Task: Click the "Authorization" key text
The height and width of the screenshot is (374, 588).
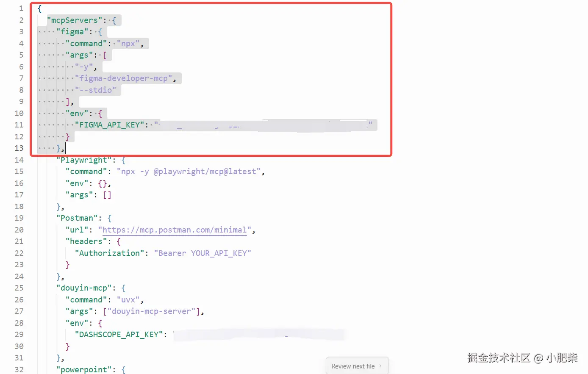Action: [109, 253]
